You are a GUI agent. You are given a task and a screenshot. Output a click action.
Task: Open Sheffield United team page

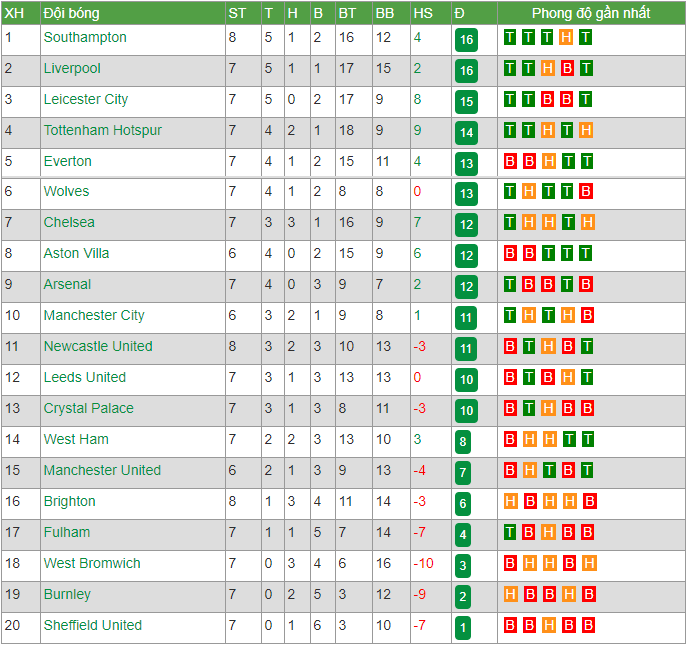coord(93,625)
